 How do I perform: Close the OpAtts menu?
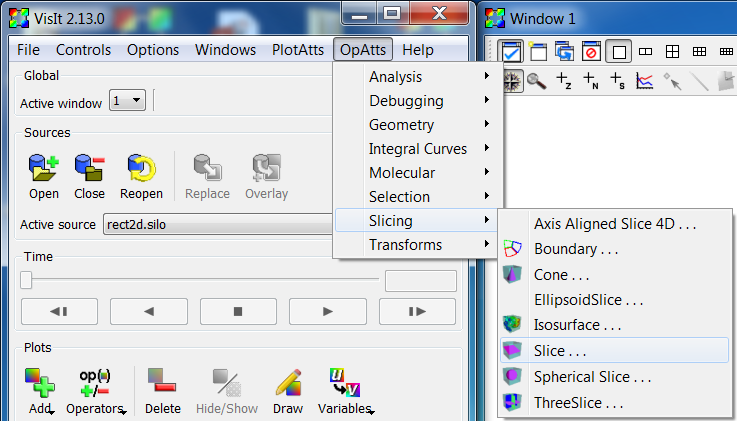[363, 49]
